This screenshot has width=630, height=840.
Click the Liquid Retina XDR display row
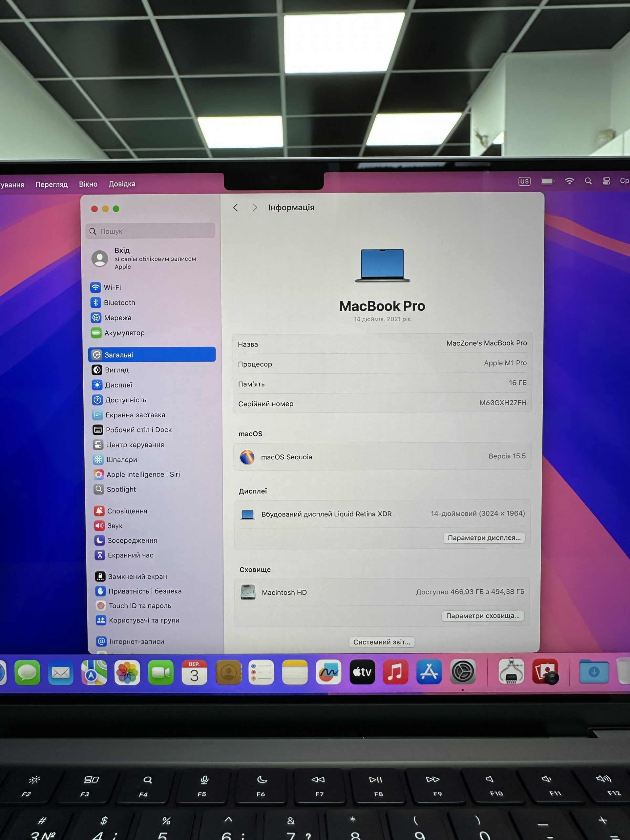tap(382, 514)
